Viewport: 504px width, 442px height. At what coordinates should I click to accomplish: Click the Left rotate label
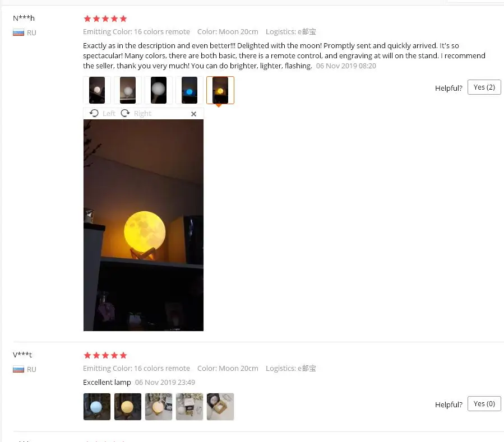pyautogui.click(x=109, y=113)
